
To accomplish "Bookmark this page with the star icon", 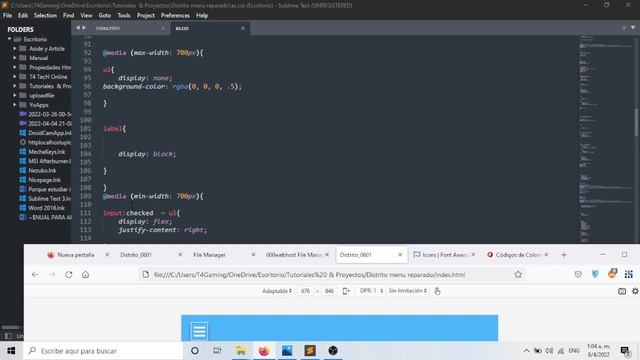I will click(x=518, y=275).
